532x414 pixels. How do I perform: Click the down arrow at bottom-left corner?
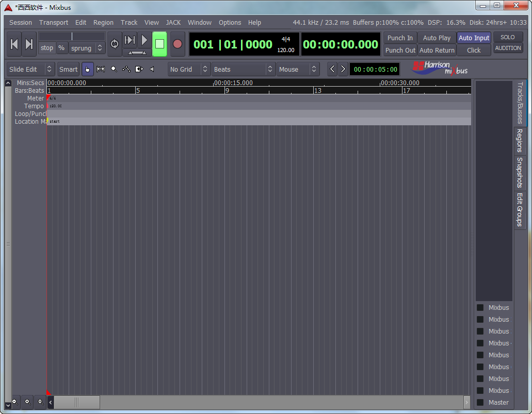pos(8,406)
